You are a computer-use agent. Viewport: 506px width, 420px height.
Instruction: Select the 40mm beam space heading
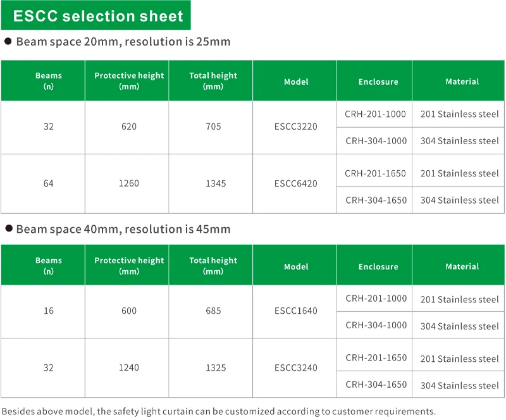pos(123,229)
